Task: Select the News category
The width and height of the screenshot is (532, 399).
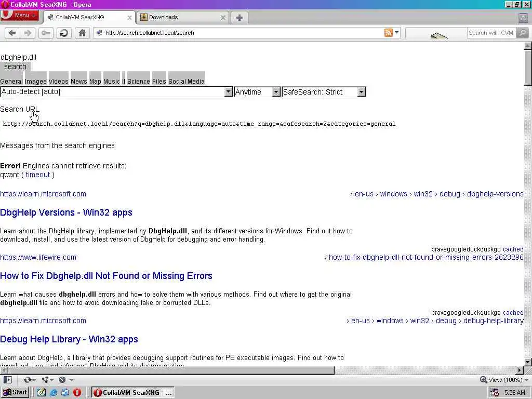Action: (x=79, y=82)
